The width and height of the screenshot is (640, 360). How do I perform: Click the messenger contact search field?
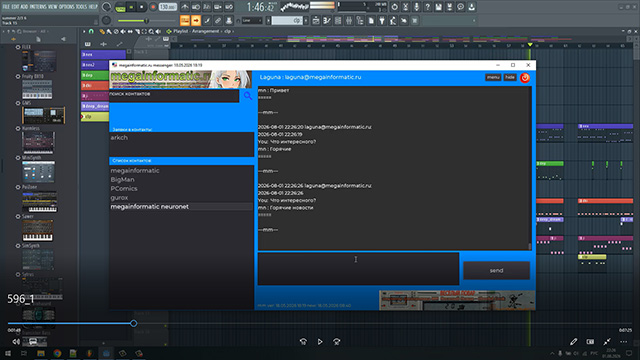(x=174, y=96)
